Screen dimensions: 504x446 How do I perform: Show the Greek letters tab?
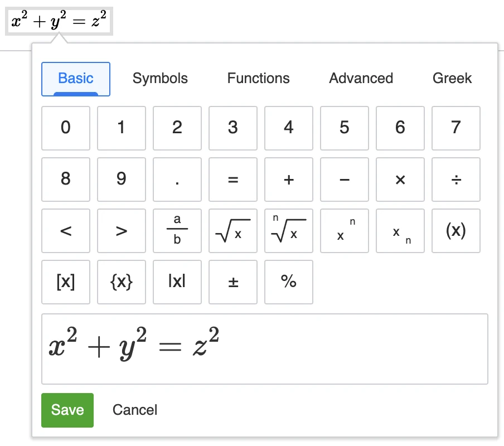[452, 79]
